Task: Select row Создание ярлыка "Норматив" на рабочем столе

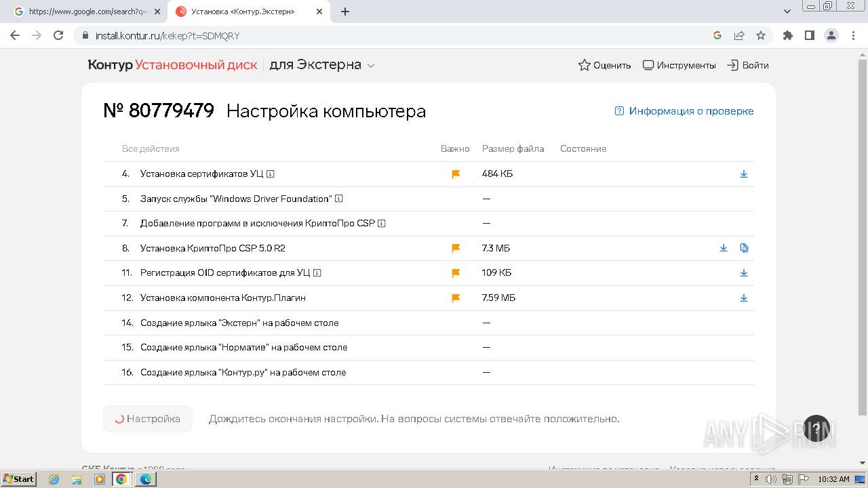Action: coord(429,348)
